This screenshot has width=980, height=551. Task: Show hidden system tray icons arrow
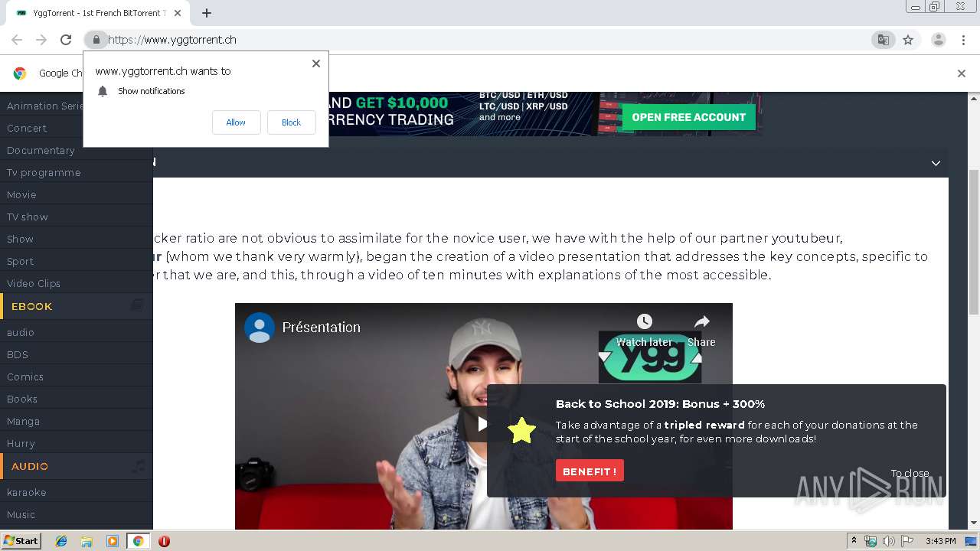pos(854,541)
